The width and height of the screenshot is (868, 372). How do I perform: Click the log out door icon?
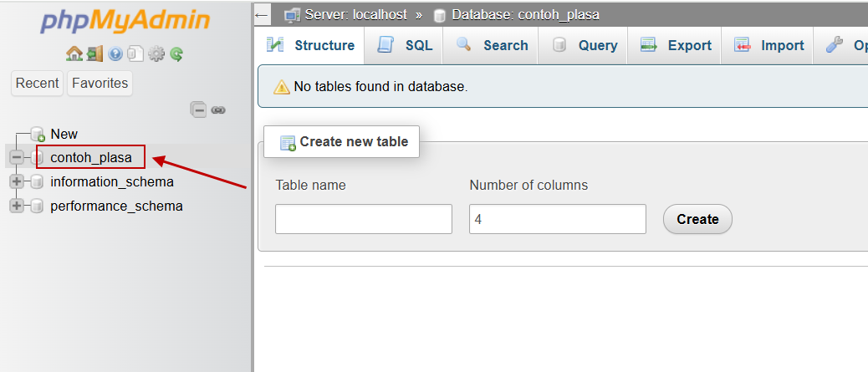point(94,54)
